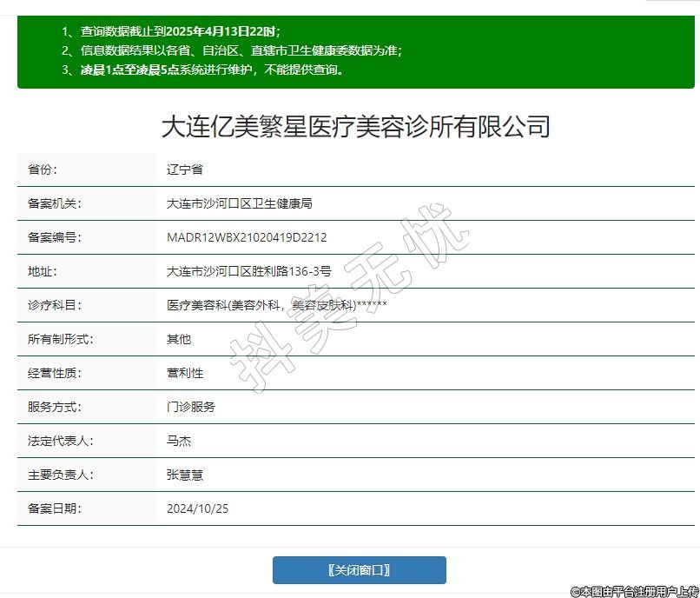Click the 所有制形式 value 其他
The image size is (700, 598).
tap(179, 339)
